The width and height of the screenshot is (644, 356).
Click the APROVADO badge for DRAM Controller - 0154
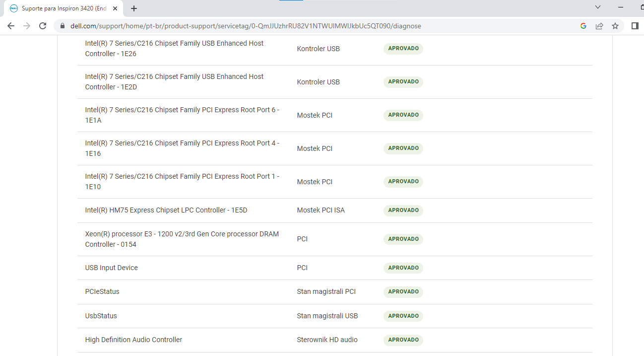403,239
